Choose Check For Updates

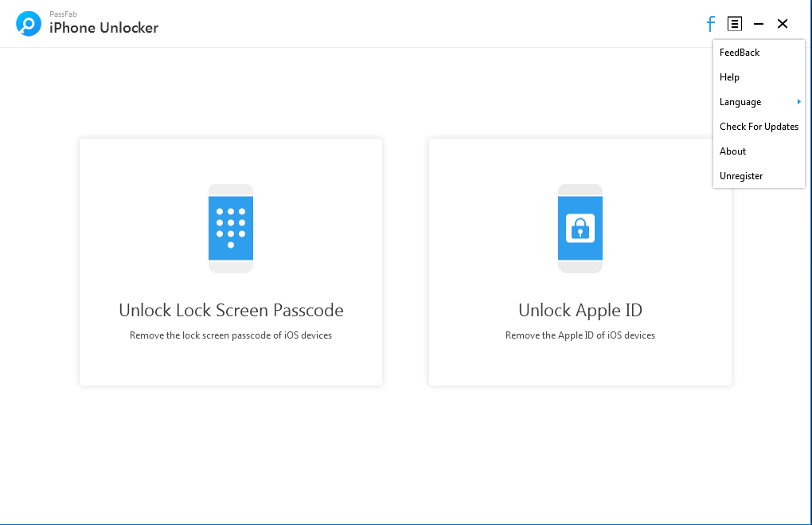(x=759, y=127)
